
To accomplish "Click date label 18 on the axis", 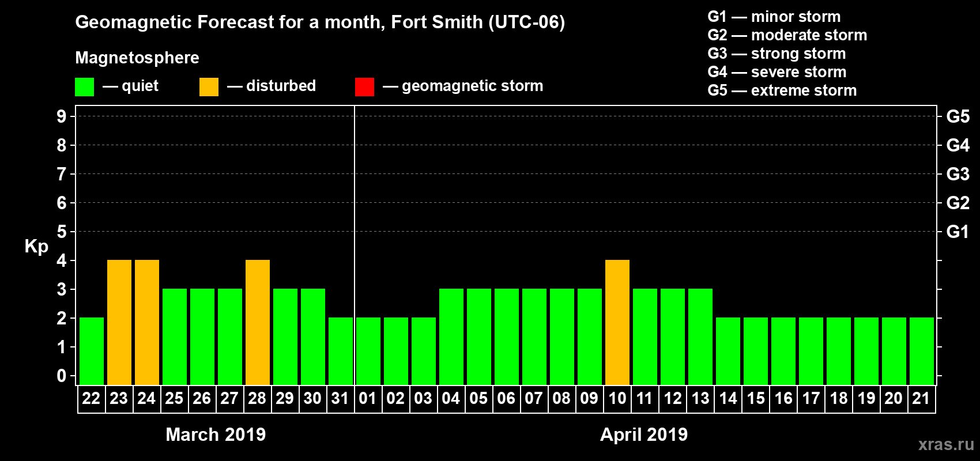I will pyautogui.click(x=839, y=398).
